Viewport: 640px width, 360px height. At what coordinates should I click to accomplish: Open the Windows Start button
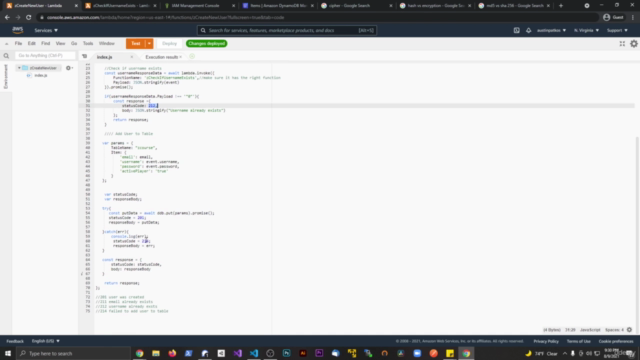pos(8,353)
